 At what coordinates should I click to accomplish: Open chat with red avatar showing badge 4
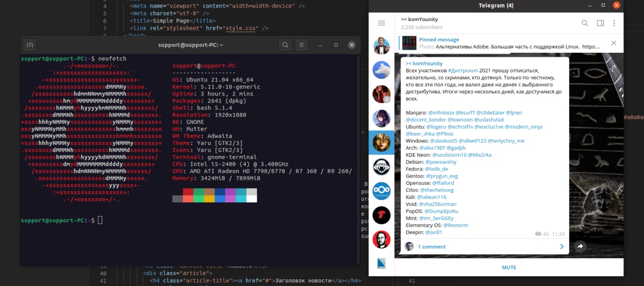point(381,94)
